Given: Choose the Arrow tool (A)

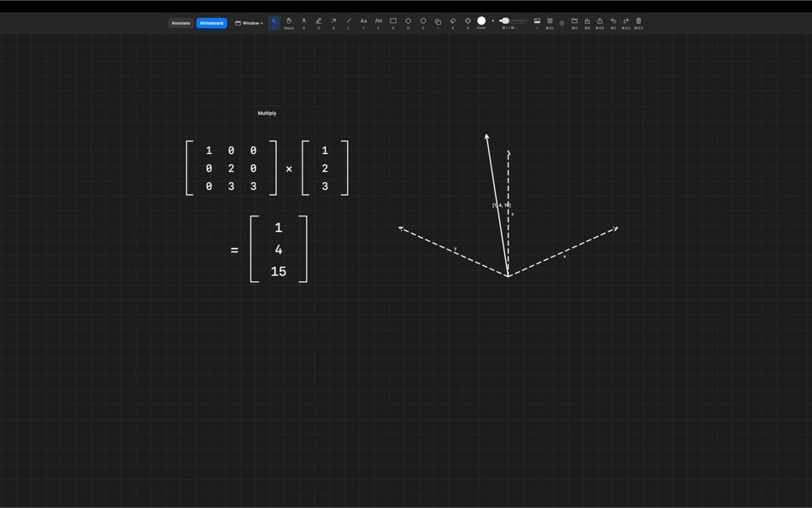Looking at the screenshot, I should 333,21.
